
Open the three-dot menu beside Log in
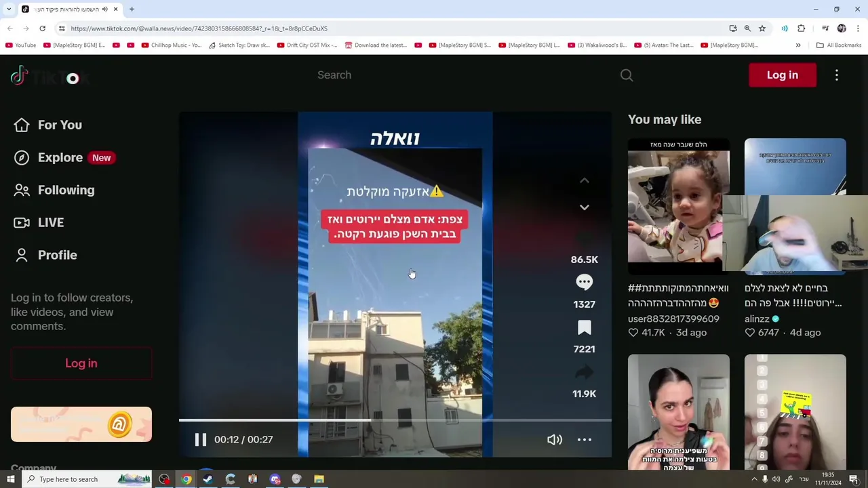tap(837, 75)
